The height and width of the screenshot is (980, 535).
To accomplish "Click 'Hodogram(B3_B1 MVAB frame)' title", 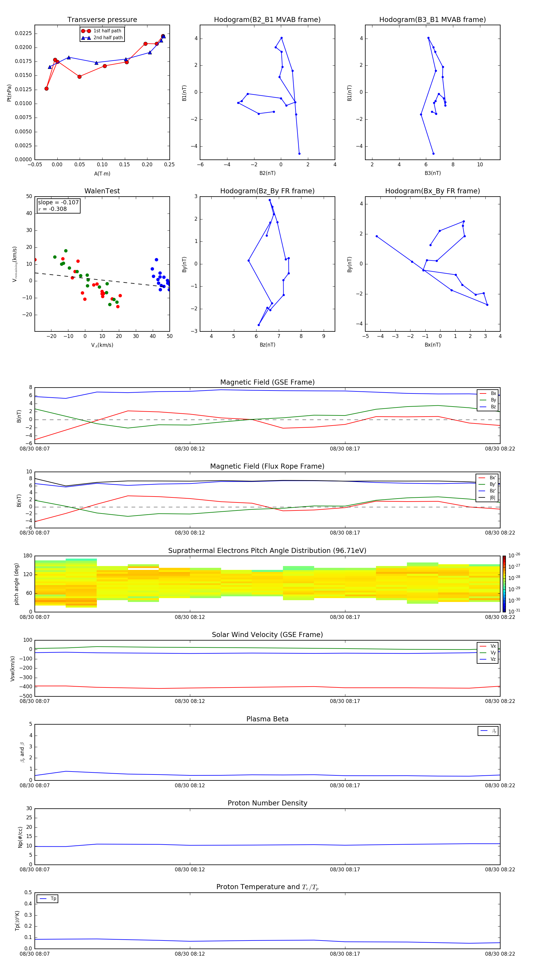I will coord(432,20).
